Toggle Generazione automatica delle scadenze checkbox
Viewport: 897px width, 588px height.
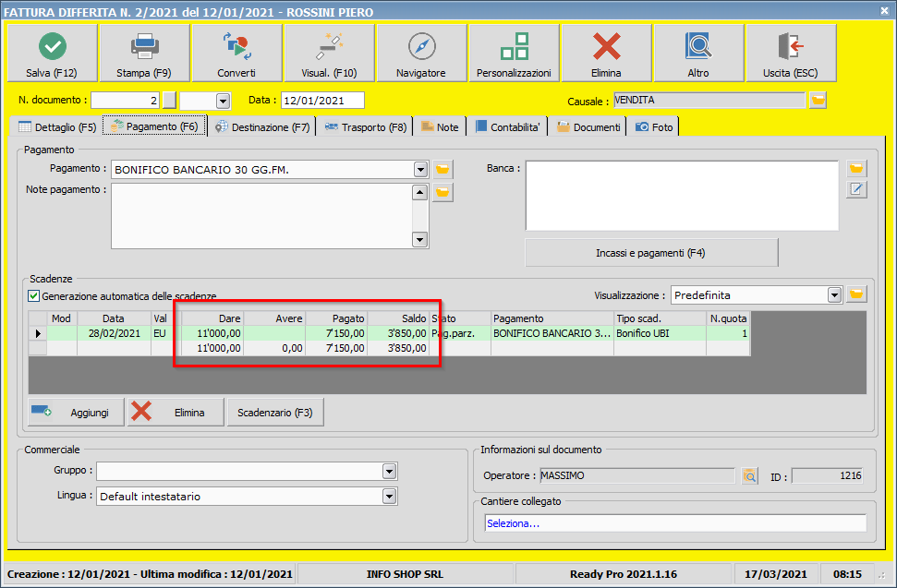[x=34, y=296]
